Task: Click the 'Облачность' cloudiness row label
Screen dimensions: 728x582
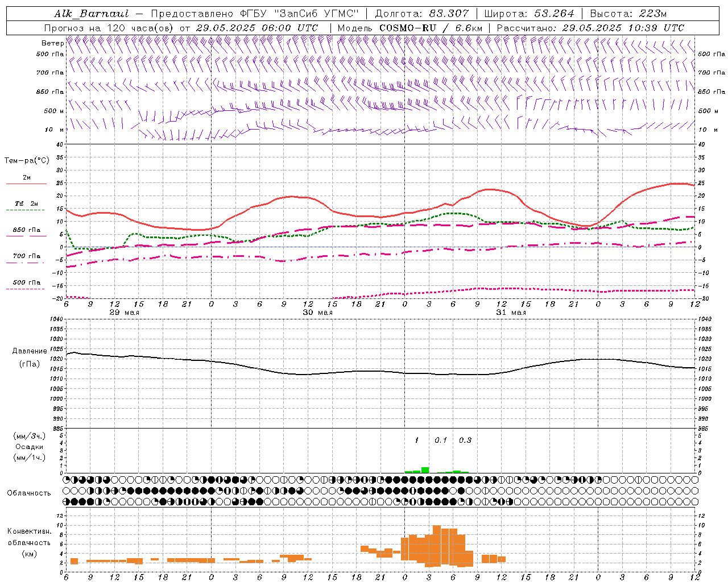Action: click(28, 493)
